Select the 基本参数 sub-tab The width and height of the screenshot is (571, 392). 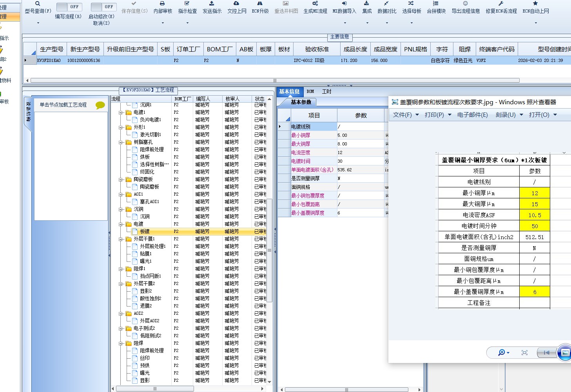301,102
